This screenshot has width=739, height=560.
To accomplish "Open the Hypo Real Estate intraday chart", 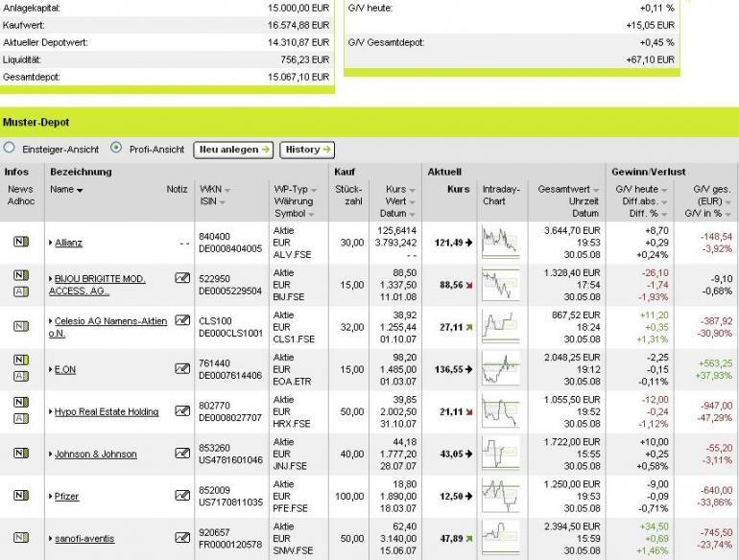I will (x=501, y=411).
